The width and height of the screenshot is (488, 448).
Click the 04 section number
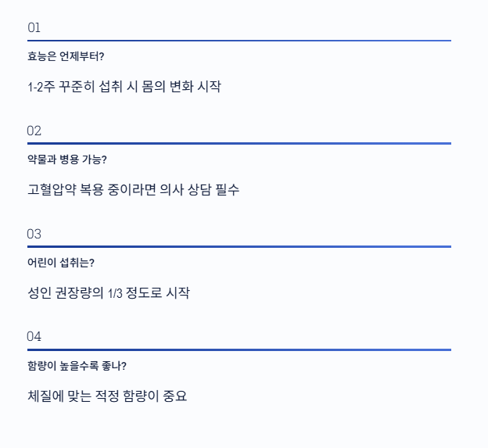click(x=34, y=337)
